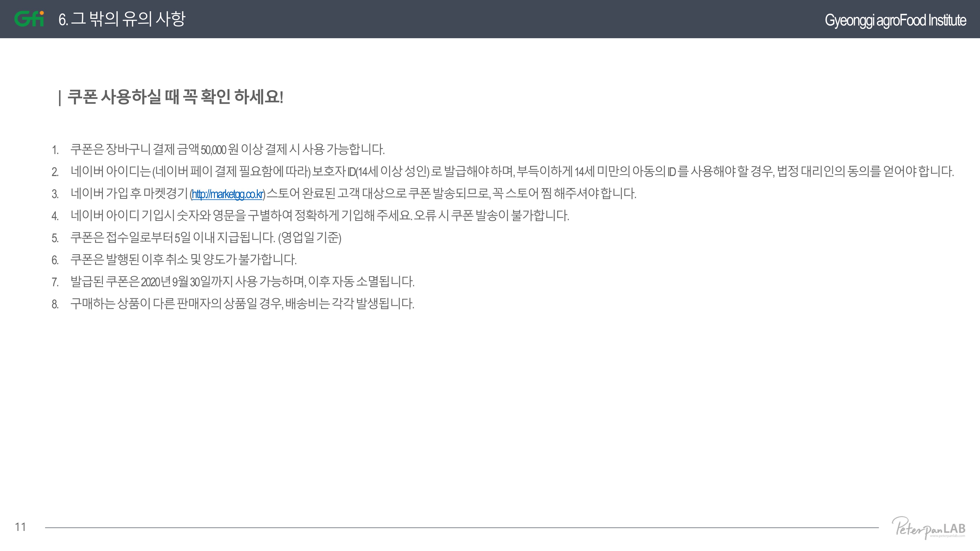Click list item 3 about 스토어 찜

pos(344,193)
